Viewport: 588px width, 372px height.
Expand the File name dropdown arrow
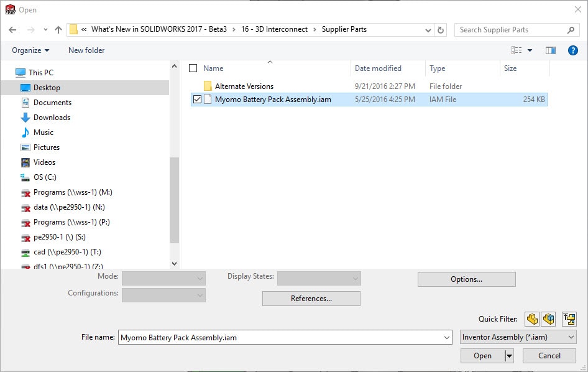(447, 337)
